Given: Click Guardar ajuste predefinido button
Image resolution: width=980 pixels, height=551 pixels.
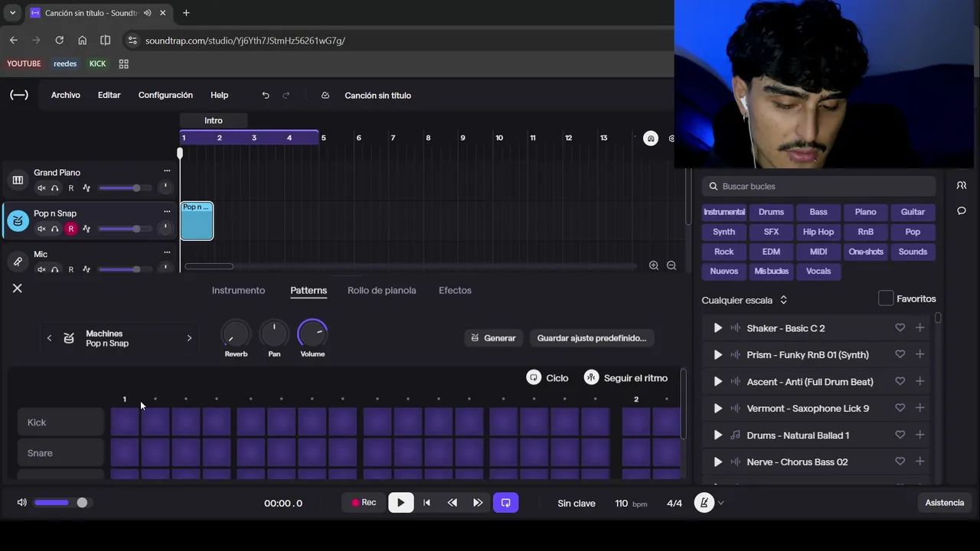Looking at the screenshot, I should [592, 337].
